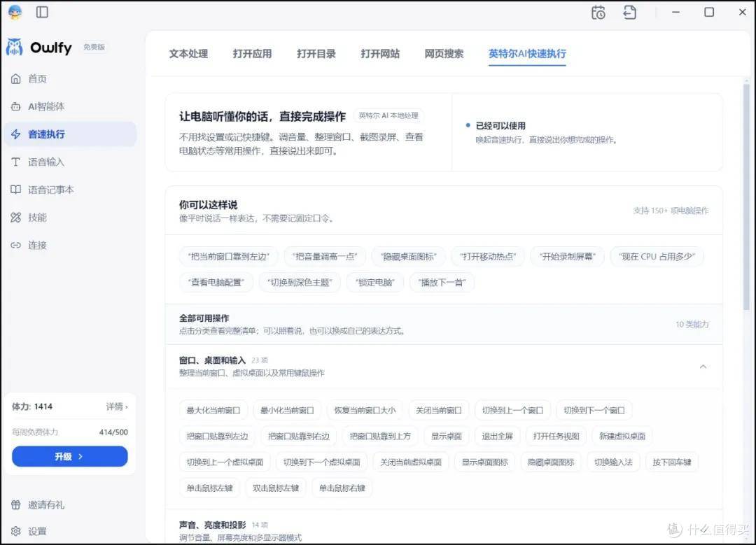756x545 pixels.
Task: Click the vertical scrollbar thumb
Action: click(746, 197)
